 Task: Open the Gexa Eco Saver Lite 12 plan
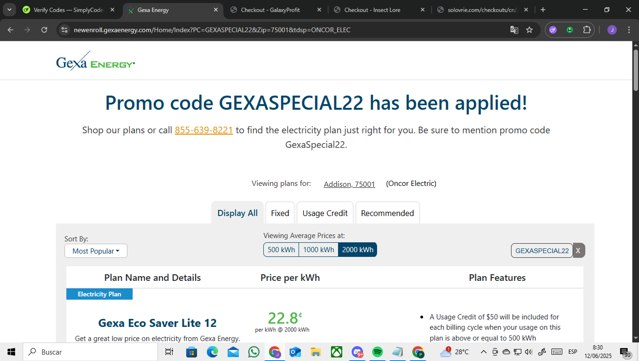(x=157, y=323)
